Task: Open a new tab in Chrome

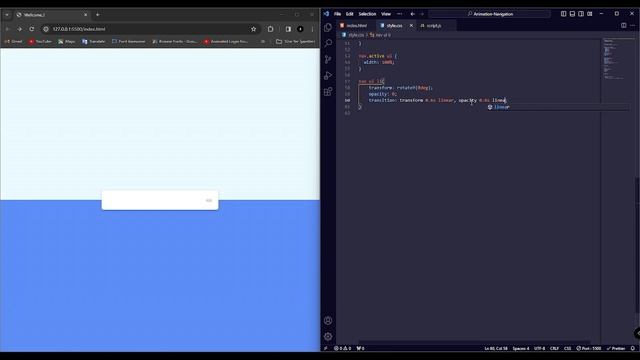Action: 98,15
